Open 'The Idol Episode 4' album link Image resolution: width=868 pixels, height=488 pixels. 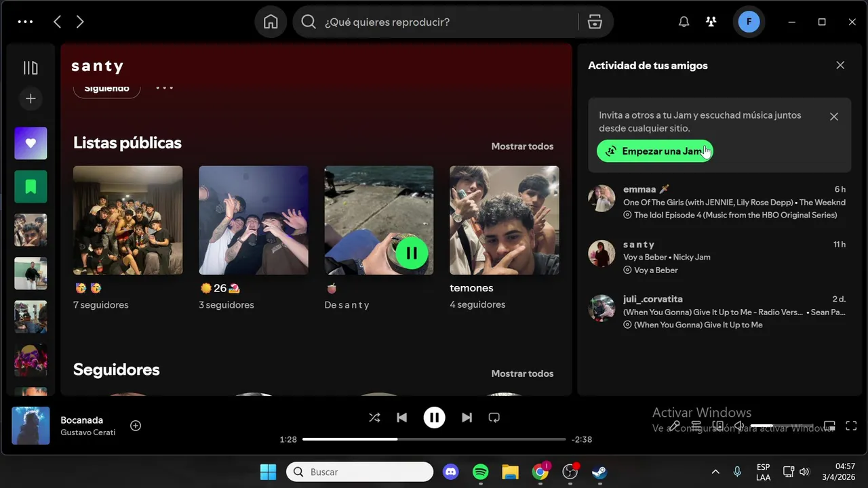pyautogui.click(x=735, y=215)
